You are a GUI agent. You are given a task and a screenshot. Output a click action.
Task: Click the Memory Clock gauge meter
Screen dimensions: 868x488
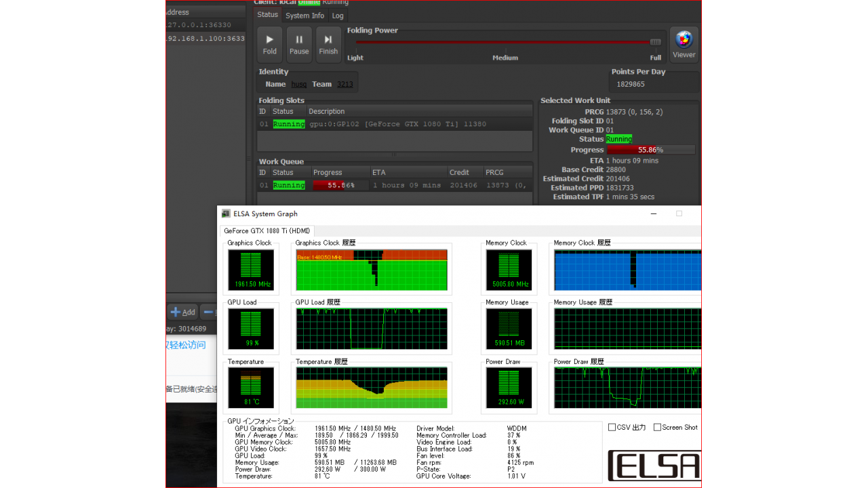pos(509,270)
